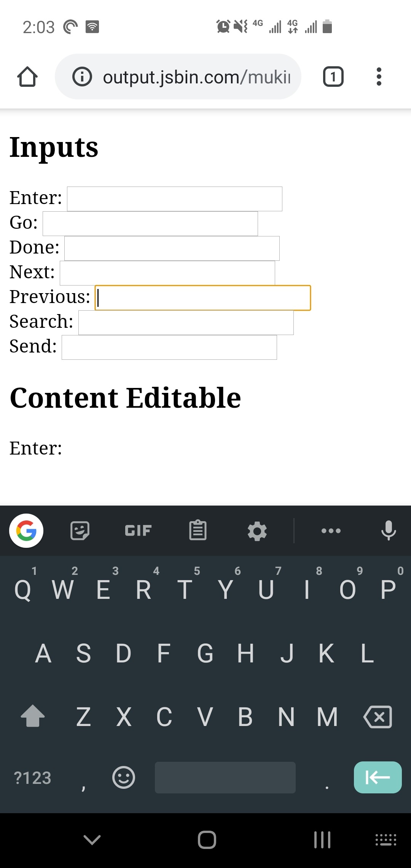Tap the Chrome home icon
The width and height of the screenshot is (411, 868).
(x=27, y=77)
